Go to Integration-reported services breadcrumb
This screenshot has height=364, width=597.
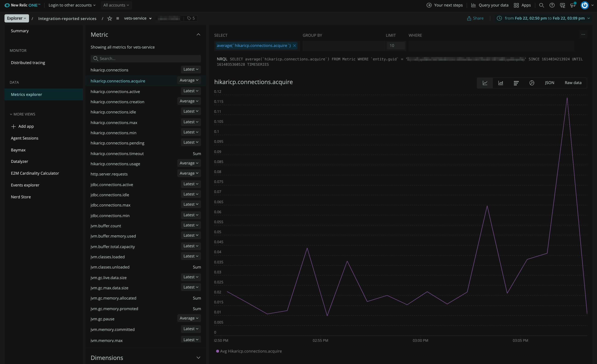[x=67, y=19]
